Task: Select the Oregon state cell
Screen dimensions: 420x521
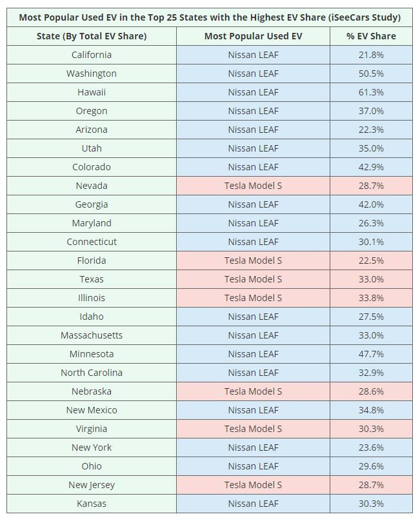Action: (92, 111)
